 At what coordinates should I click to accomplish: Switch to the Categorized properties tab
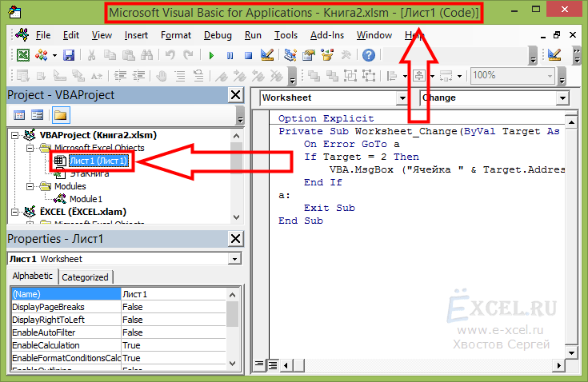click(x=85, y=277)
